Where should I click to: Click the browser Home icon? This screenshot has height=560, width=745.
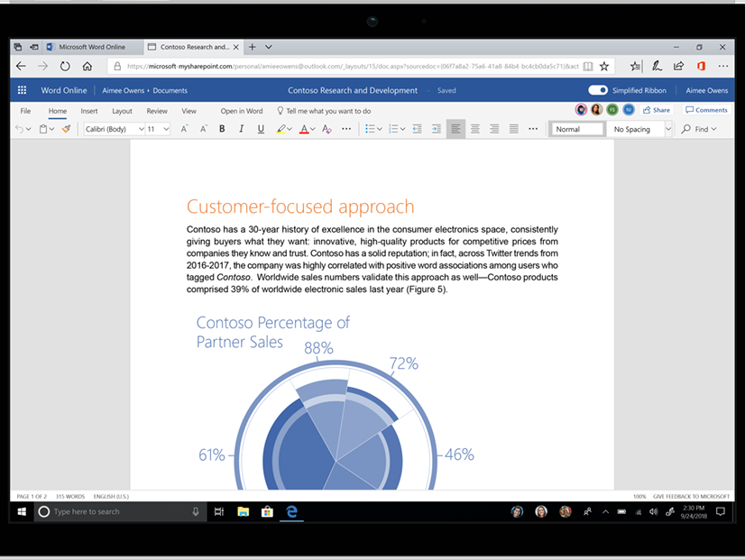87,67
